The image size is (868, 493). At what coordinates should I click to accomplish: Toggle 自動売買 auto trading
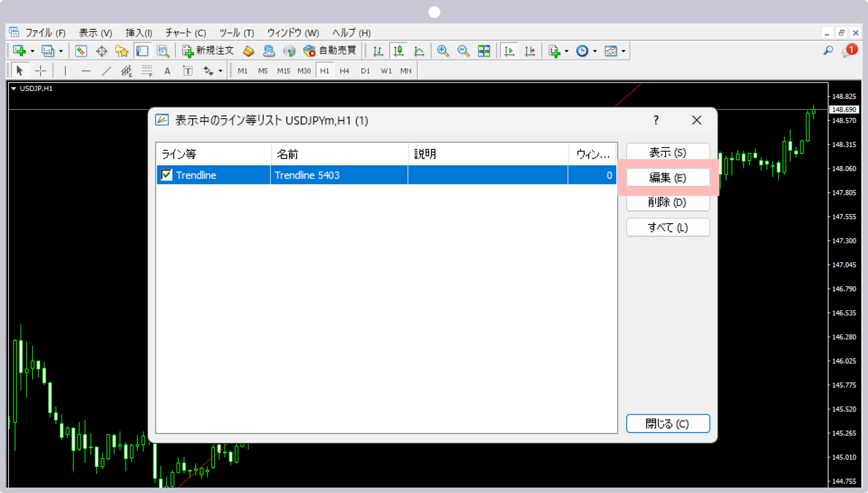(x=330, y=51)
